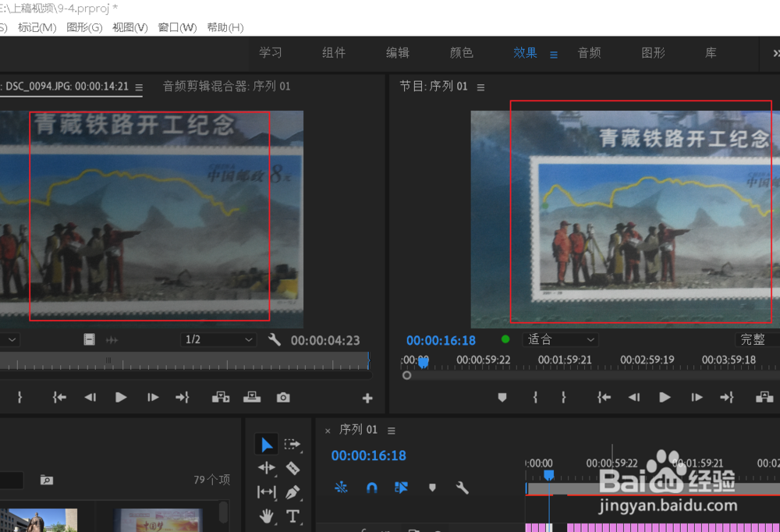Go to In point in Source monitor
Image resolution: width=780 pixels, height=532 pixels.
pos(59,397)
